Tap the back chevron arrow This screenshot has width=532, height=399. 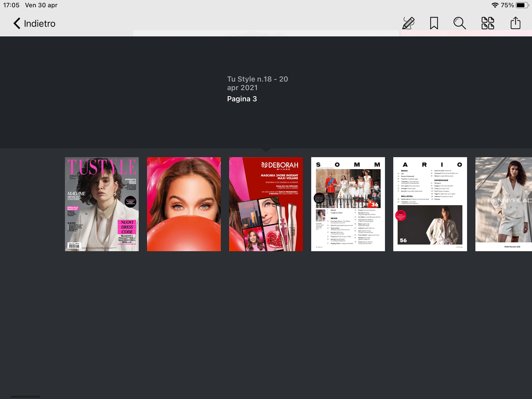[x=17, y=23]
